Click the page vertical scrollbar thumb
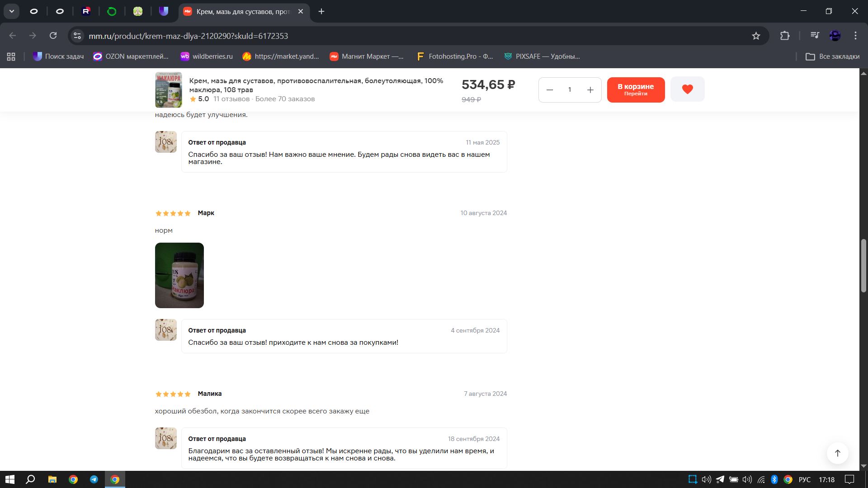Image resolution: width=868 pixels, height=488 pixels. click(863, 265)
